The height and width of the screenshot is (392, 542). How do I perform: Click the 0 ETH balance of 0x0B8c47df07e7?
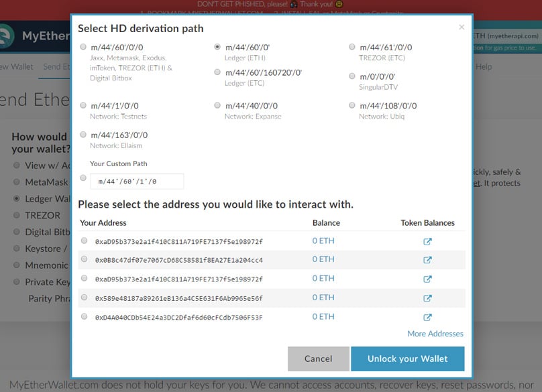pos(323,259)
